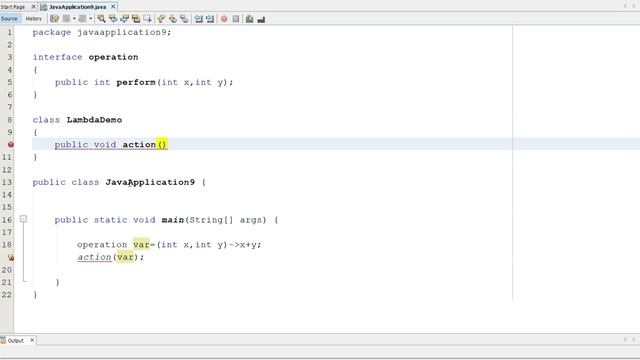Click the underlined 'action' call
This screenshot has width=640, height=360.
94,257
